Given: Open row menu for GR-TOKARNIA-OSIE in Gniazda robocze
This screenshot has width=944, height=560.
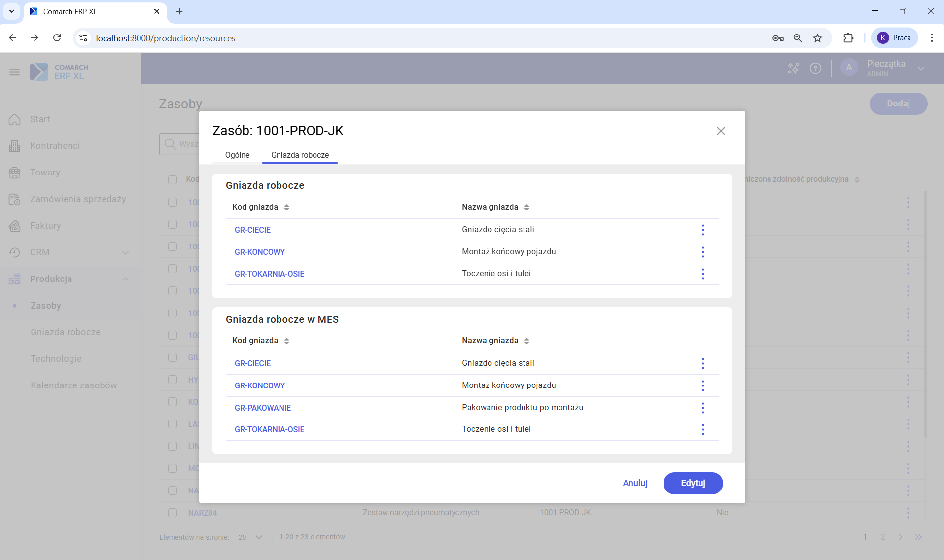Looking at the screenshot, I should point(703,274).
